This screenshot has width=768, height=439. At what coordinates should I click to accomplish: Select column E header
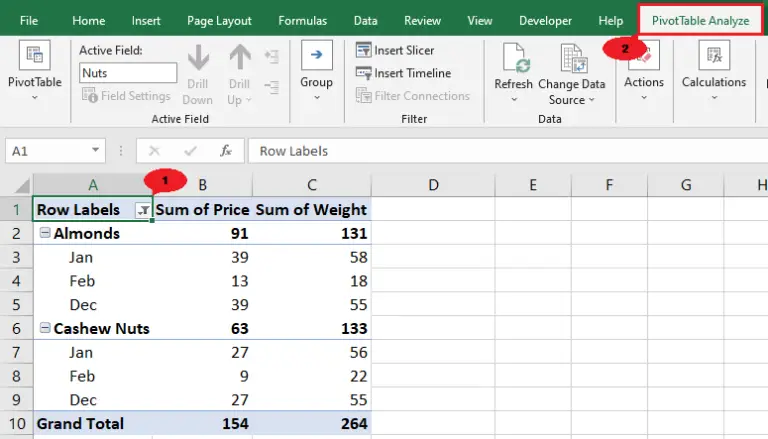(533, 185)
